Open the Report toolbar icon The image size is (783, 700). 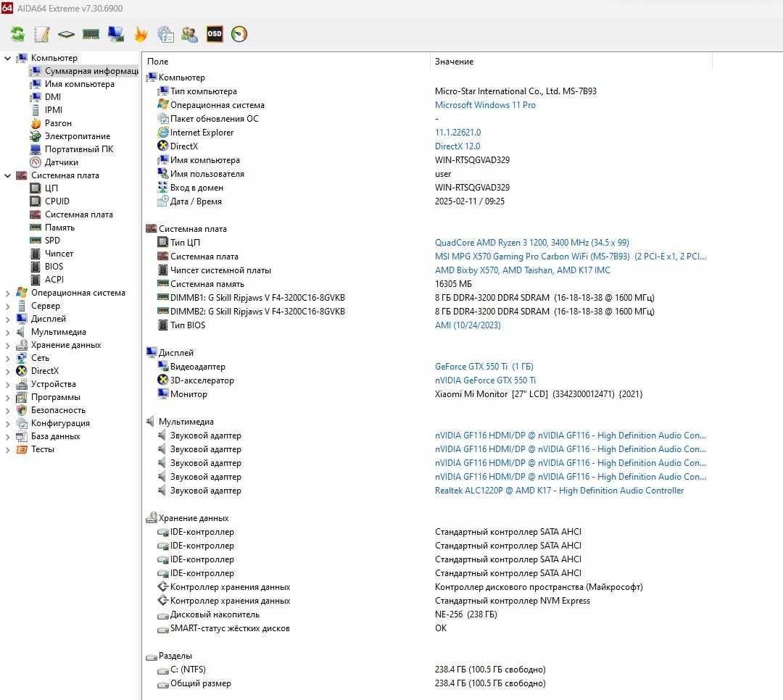pos(42,34)
